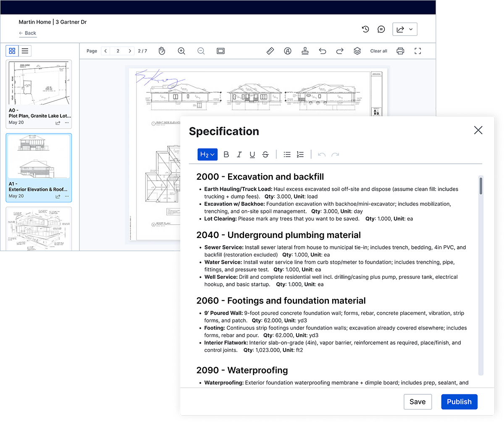Screen dimensions: 504x422
Task: Publish the specification
Action: tap(459, 402)
